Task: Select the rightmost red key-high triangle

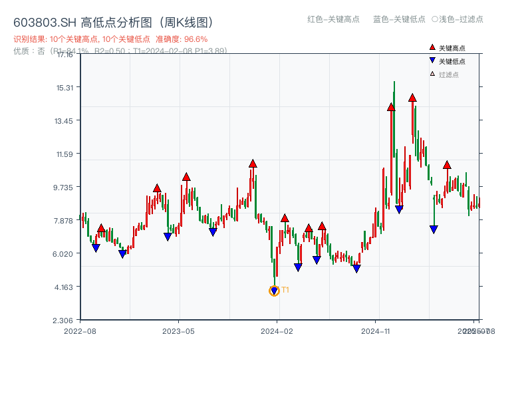Action: pyautogui.click(x=447, y=166)
